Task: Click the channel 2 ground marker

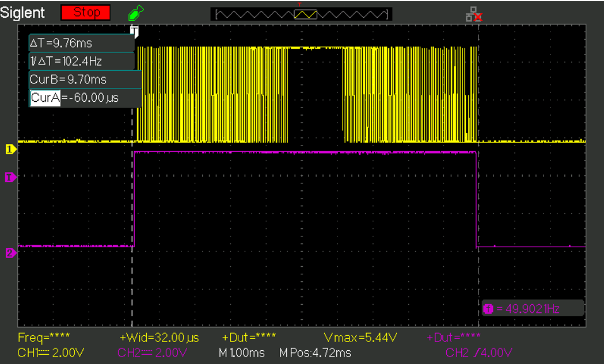Action: click(11, 253)
